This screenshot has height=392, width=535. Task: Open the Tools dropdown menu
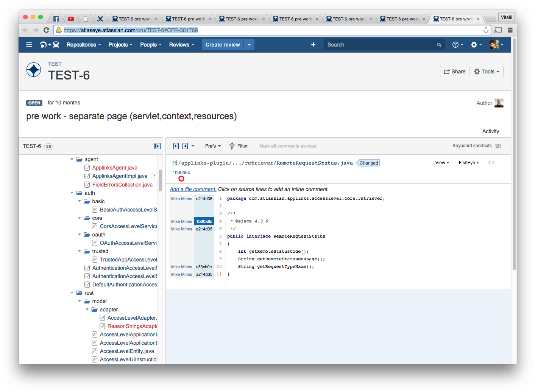pyautogui.click(x=487, y=72)
